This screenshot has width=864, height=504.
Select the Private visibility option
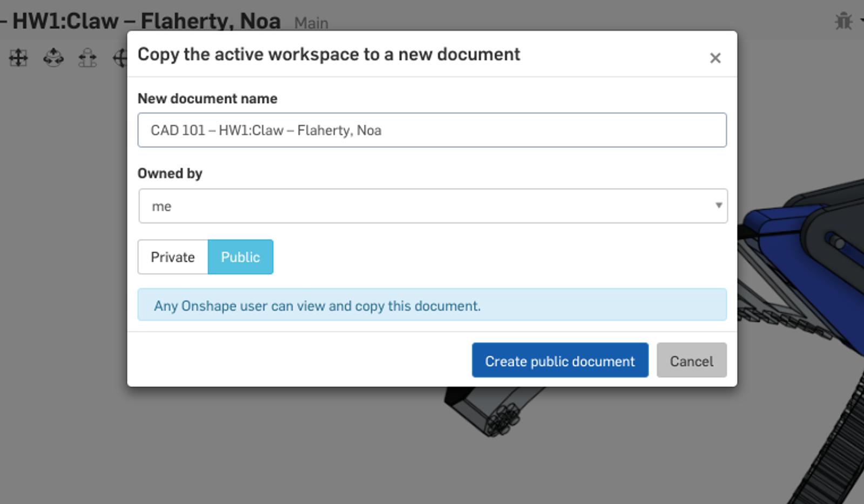(173, 257)
